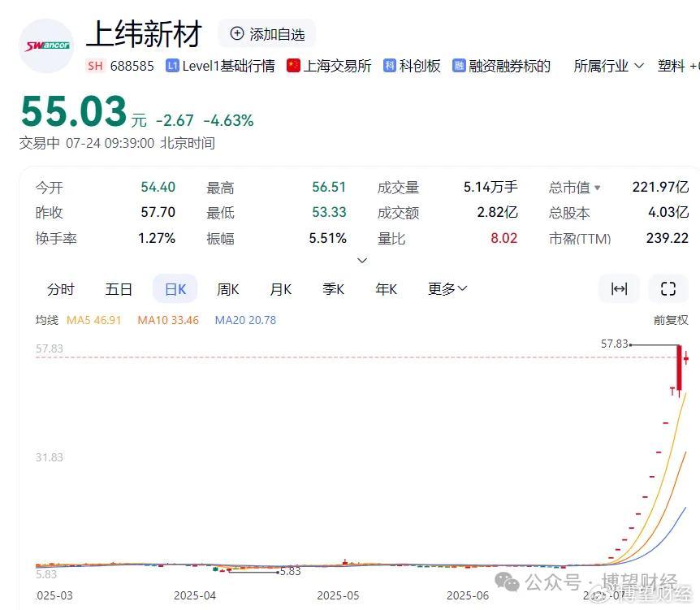Expand the 所属行业 dropdown
This screenshot has height=610, width=700.
tap(608, 66)
